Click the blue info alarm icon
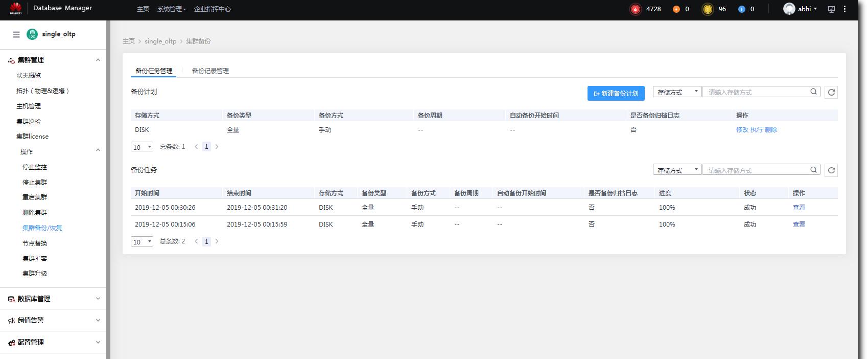 pos(741,9)
